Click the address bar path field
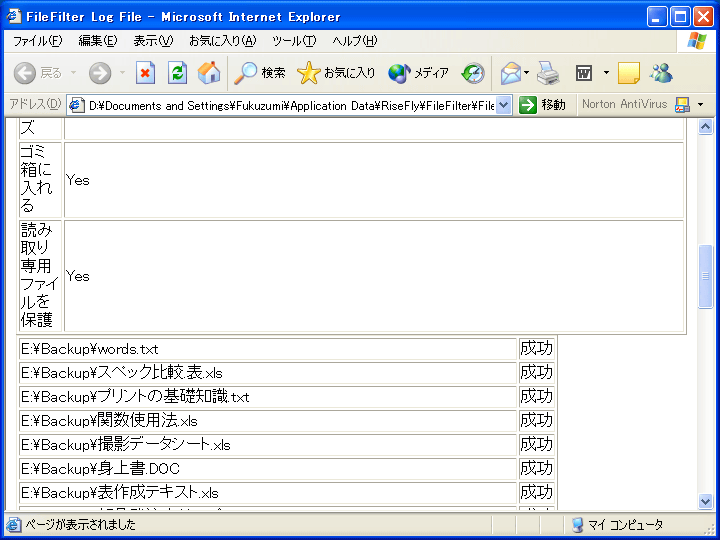The width and height of the screenshot is (720, 540). [291, 106]
